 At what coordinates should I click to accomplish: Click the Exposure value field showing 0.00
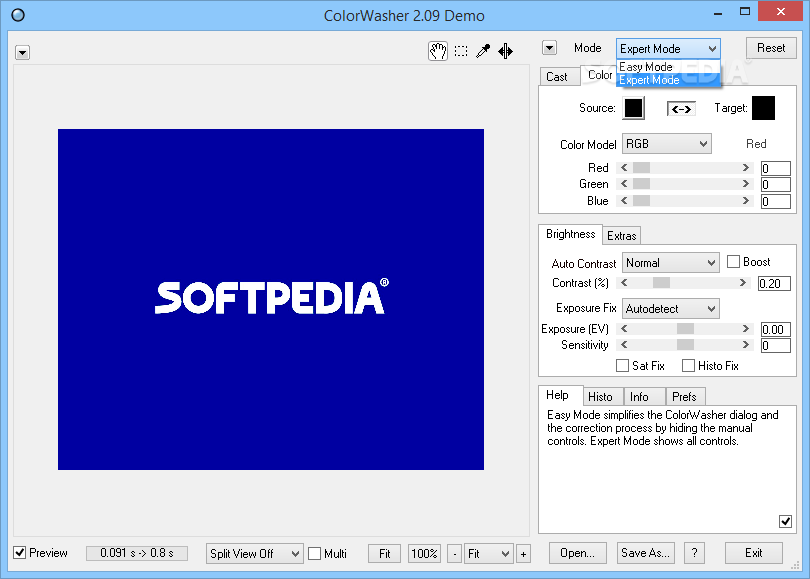(775, 330)
